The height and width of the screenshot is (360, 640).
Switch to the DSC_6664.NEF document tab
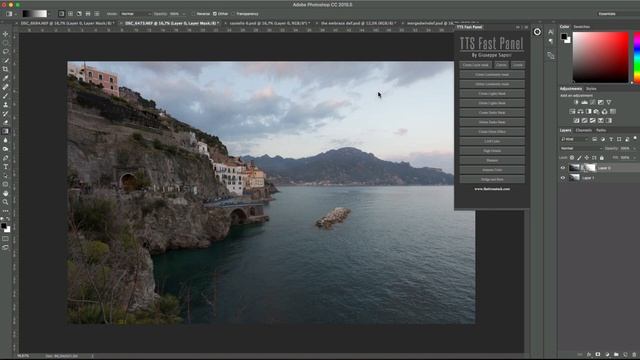tap(67, 24)
